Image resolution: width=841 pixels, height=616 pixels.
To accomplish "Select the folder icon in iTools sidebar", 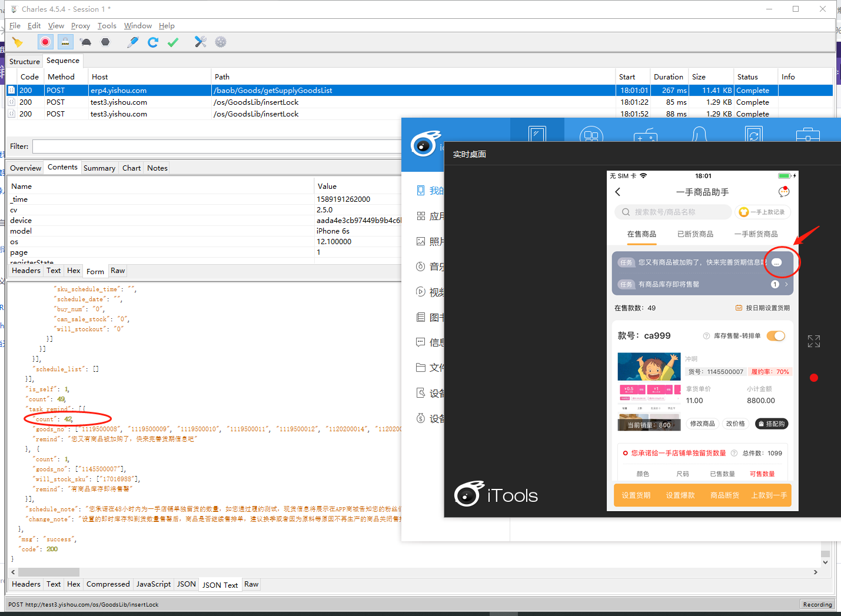I will click(x=421, y=367).
